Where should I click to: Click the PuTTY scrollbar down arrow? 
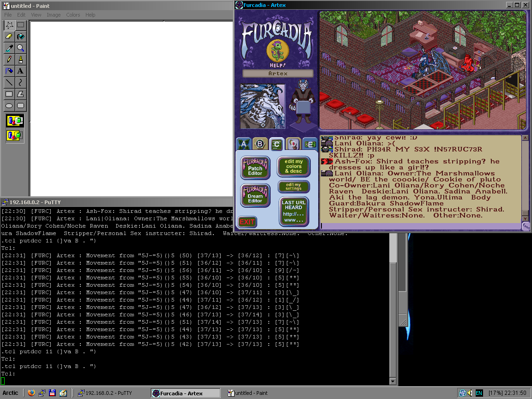393,381
